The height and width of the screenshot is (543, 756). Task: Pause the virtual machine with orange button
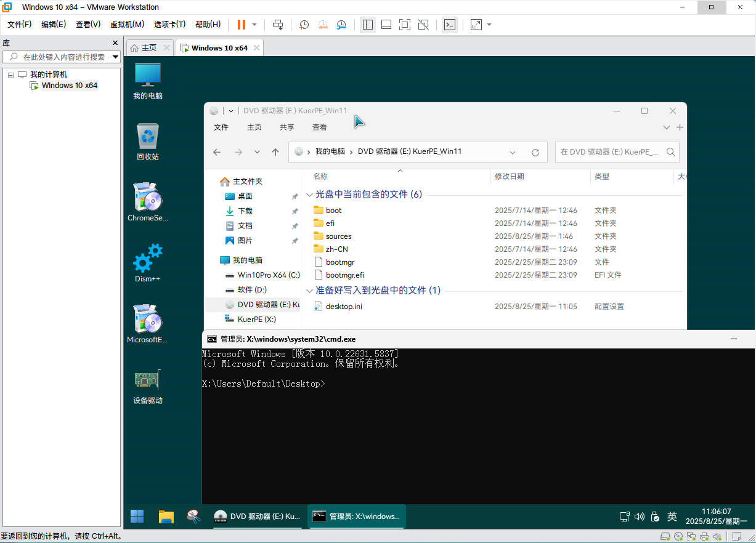[241, 25]
